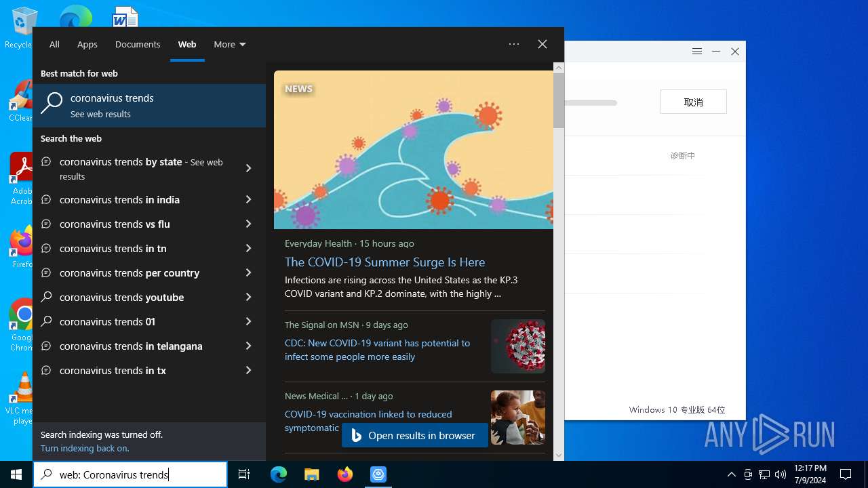Viewport: 868px width, 488px height.
Task: Launch Firefox from taskbar
Action: (x=345, y=474)
